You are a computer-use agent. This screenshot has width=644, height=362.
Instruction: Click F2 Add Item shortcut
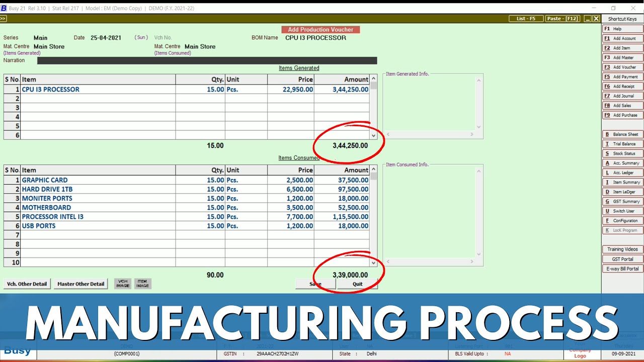click(622, 48)
